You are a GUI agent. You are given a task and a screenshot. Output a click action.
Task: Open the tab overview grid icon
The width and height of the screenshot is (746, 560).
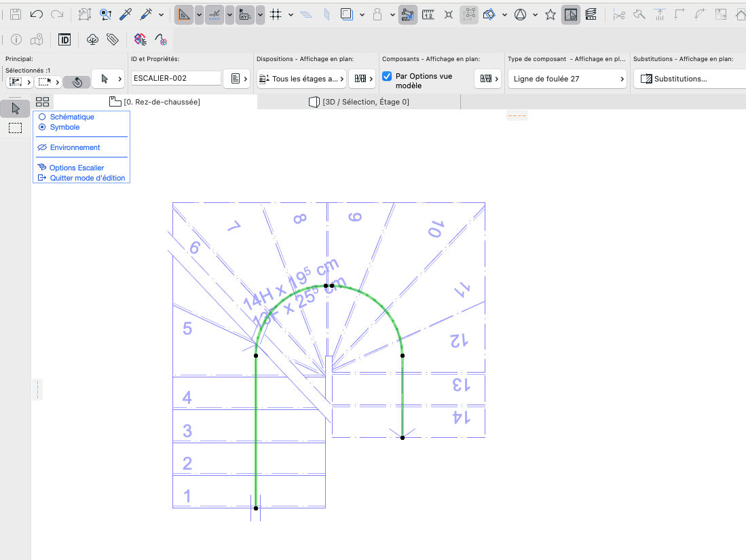pos(42,101)
